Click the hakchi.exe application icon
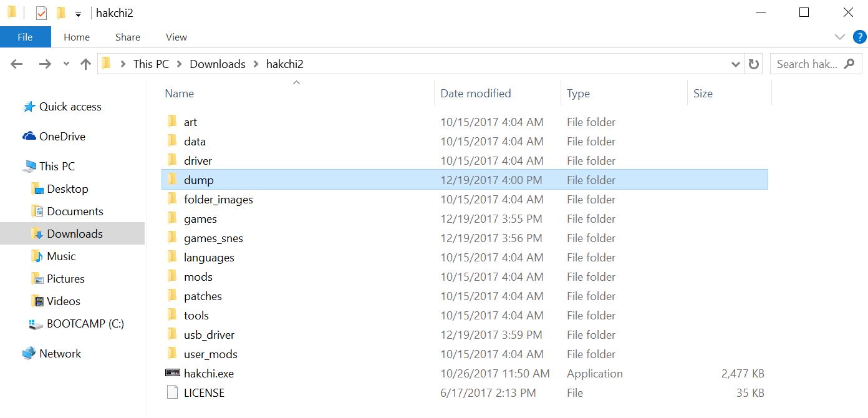The image size is (868, 418). point(172,373)
